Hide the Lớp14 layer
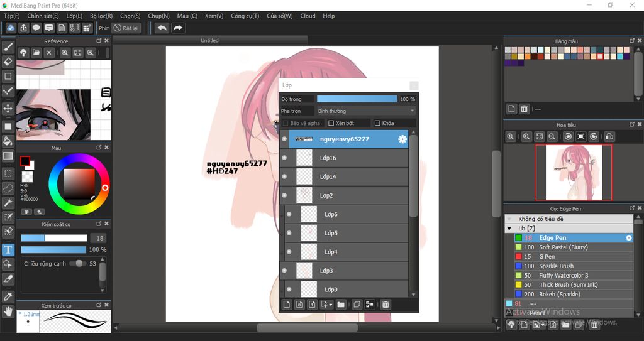Image resolution: width=644 pixels, height=341 pixels. tap(284, 177)
